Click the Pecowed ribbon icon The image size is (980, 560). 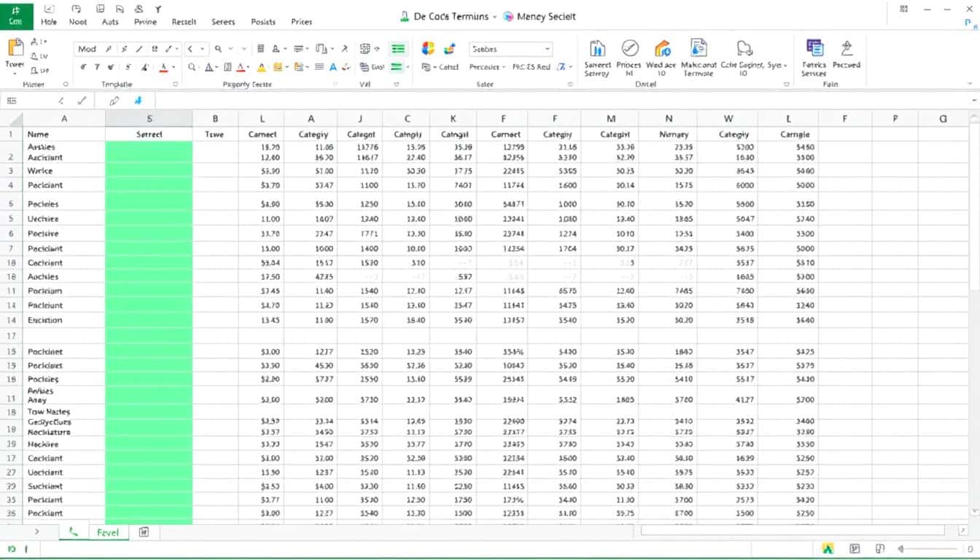847,55
